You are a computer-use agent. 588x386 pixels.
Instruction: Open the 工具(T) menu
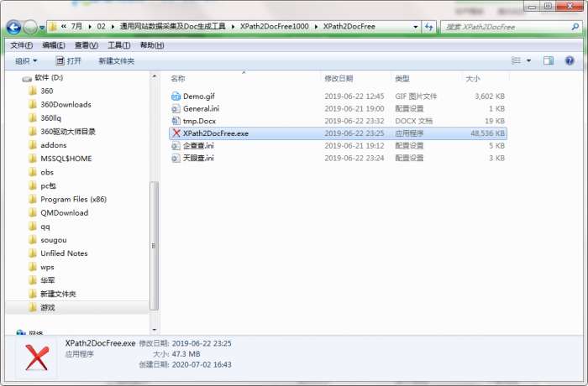point(119,45)
